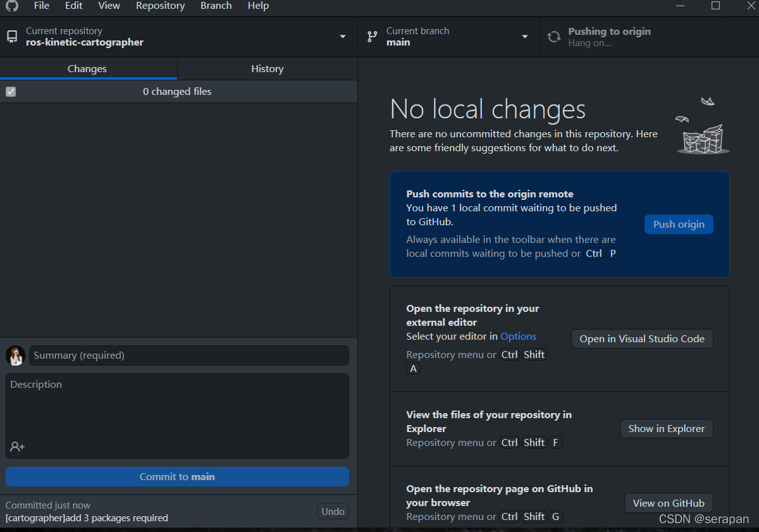Click 'Committed just now' text

pos(47,505)
